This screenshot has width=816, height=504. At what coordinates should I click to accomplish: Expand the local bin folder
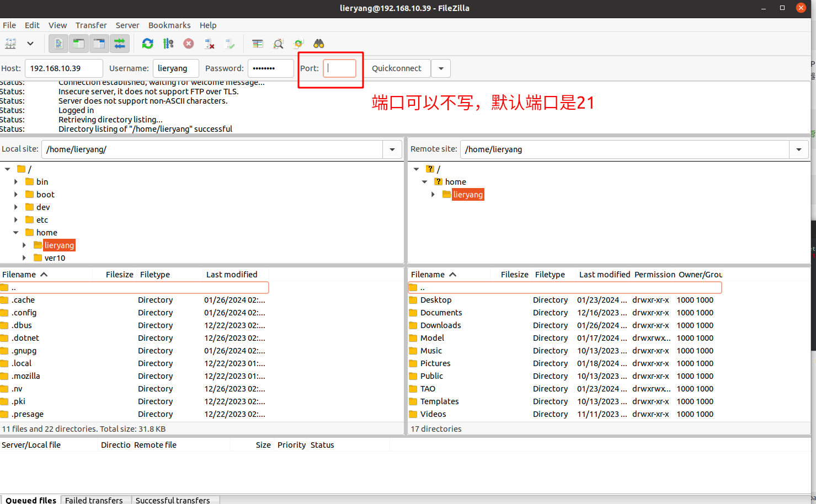[x=16, y=182]
